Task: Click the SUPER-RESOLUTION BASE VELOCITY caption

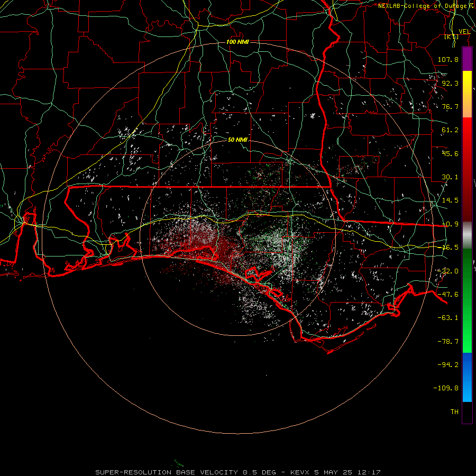Action: coord(237,472)
